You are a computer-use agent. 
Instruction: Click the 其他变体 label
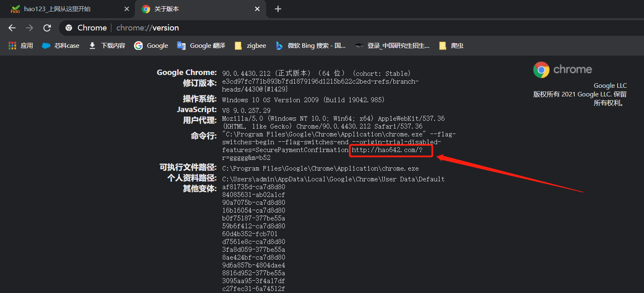200,189
